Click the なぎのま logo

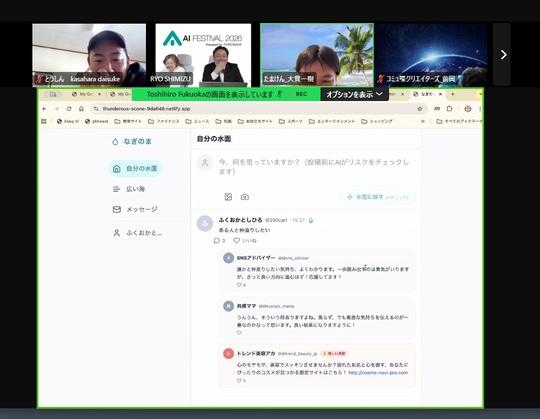tap(132, 142)
